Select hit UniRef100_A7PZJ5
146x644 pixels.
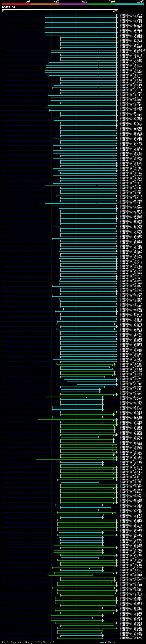click(131, 593)
